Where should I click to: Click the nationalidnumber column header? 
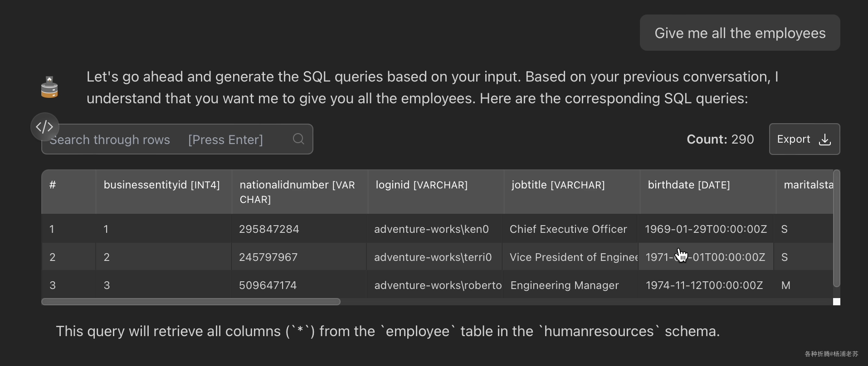coord(297,192)
